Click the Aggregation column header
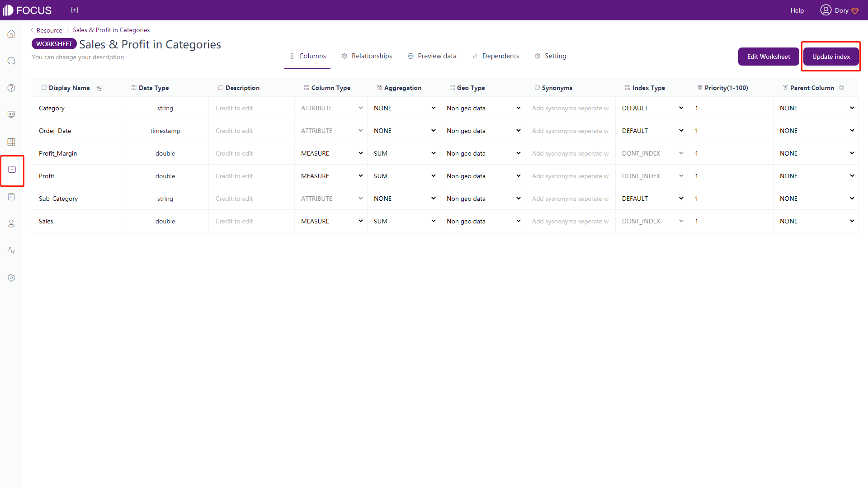 (x=399, y=88)
